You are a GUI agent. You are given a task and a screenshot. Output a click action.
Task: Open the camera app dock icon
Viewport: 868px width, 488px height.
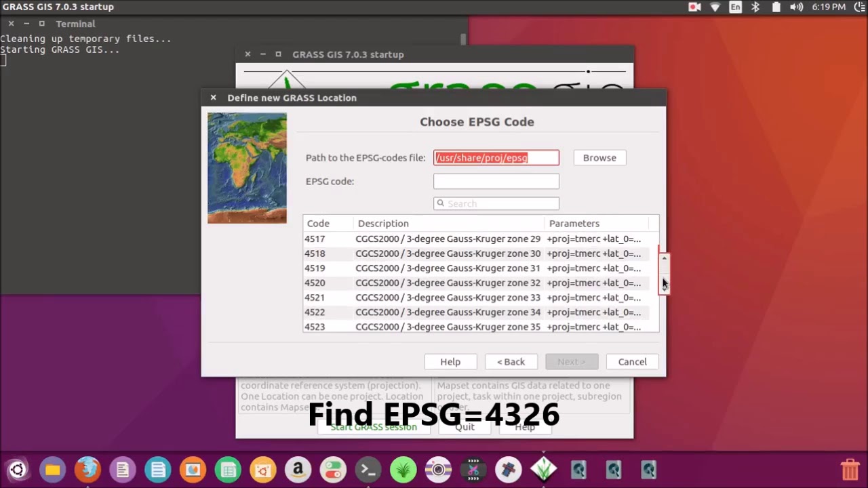point(438,470)
